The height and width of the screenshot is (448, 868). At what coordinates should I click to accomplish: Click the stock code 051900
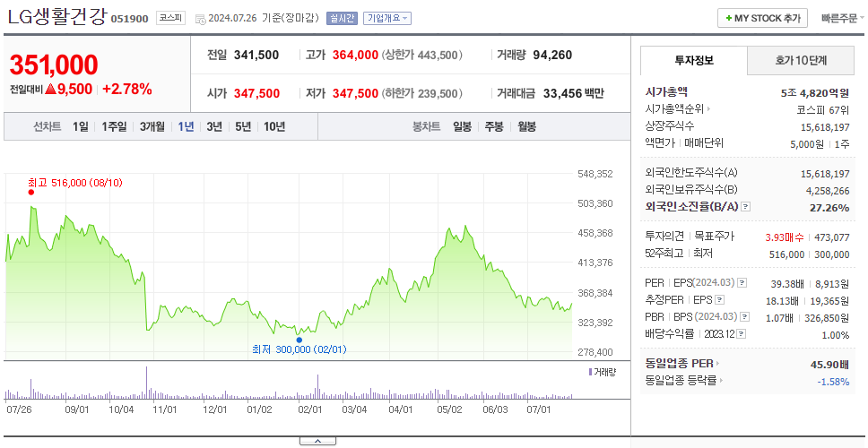tap(129, 19)
